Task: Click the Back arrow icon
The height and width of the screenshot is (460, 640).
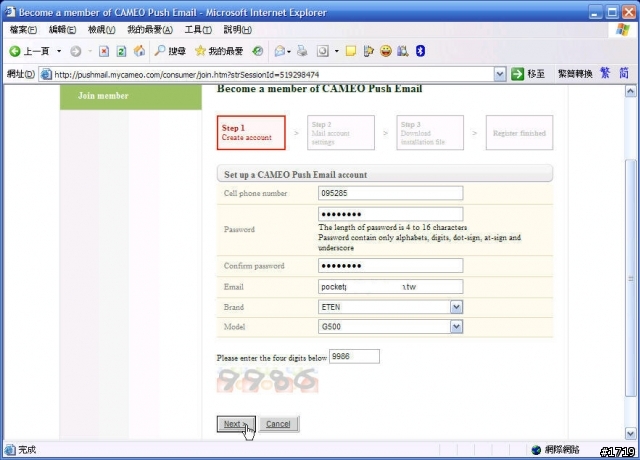Action: pos(15,51)
